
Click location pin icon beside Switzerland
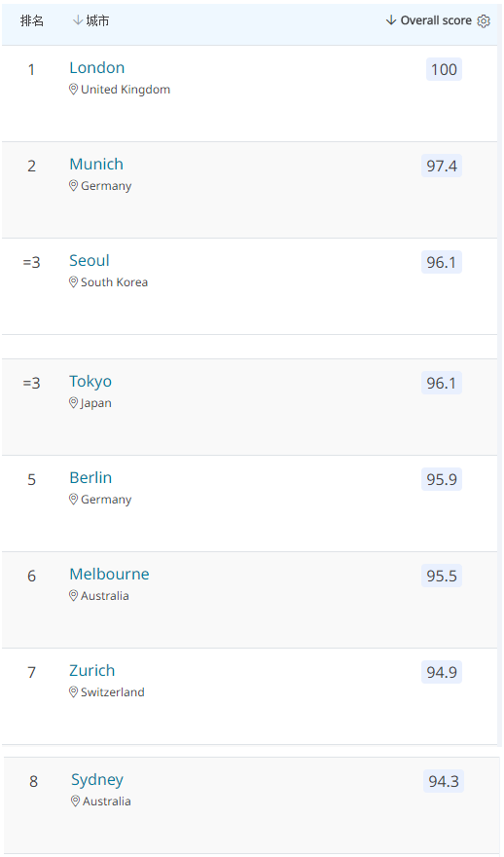point(73,692)
